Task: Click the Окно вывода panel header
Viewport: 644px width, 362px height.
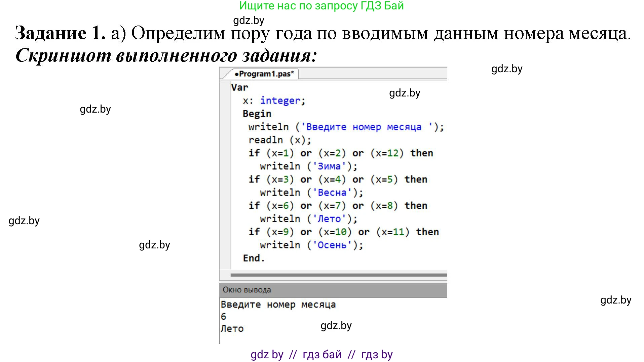Action: point(247,290)
